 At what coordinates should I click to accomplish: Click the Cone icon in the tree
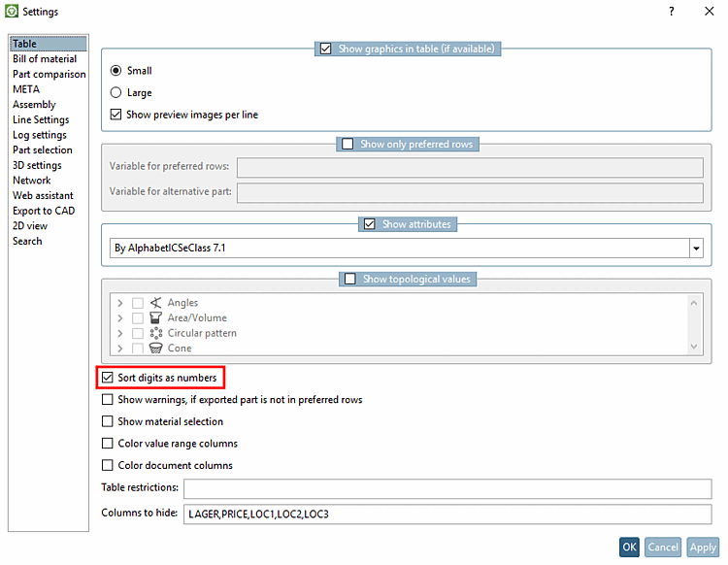coord(156,348)
